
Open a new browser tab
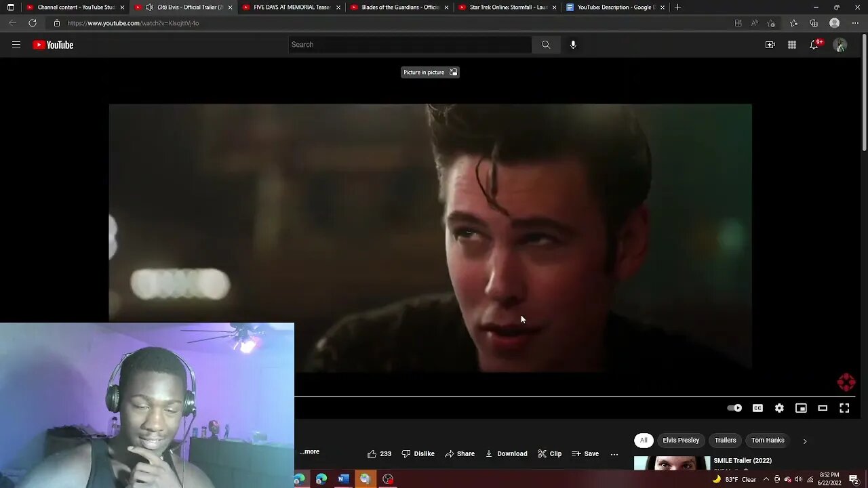pos(677,7)
